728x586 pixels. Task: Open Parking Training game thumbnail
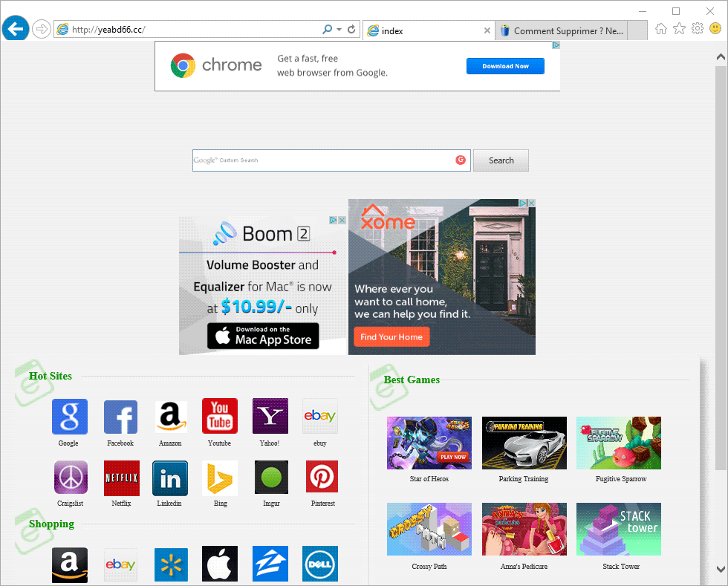click(524, 443)
